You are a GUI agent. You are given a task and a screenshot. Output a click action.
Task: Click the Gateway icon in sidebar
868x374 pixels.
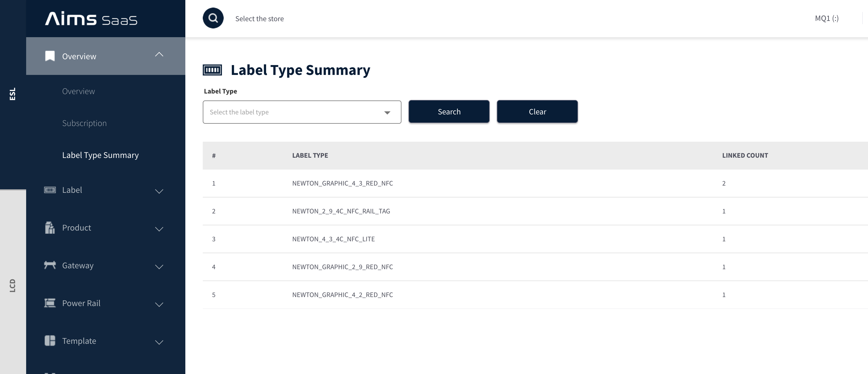click(x=50, y=265)
